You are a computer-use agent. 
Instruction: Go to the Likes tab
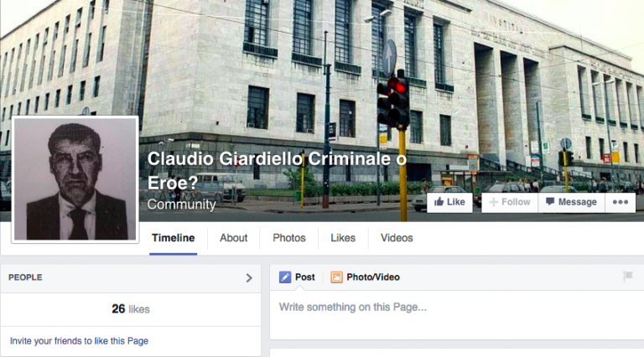coord(343,238)
